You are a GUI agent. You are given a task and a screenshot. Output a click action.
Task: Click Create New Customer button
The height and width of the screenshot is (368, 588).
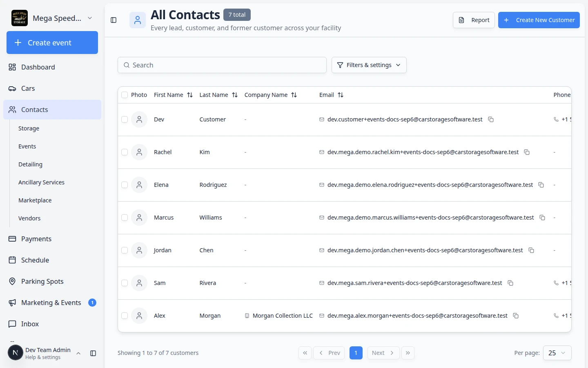pyautogui.click(x=539, y=20)
